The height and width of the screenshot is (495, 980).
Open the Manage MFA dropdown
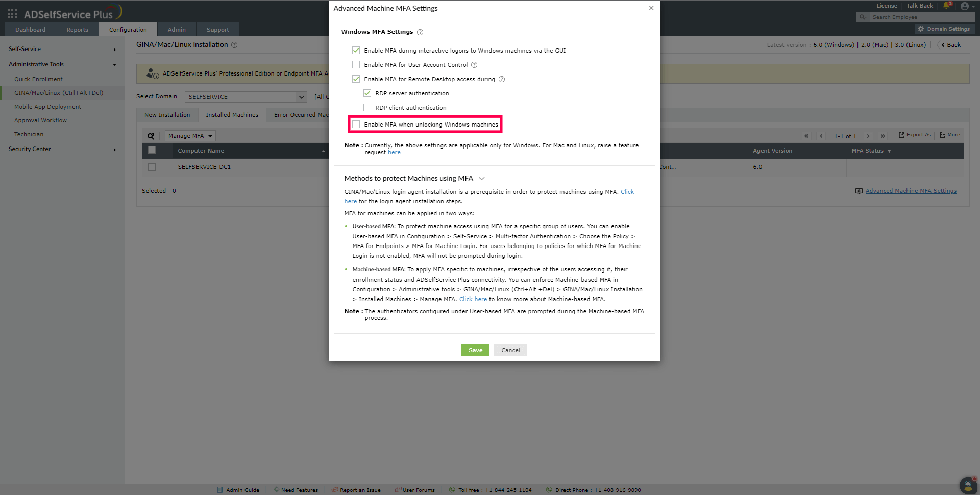[190, 136]
